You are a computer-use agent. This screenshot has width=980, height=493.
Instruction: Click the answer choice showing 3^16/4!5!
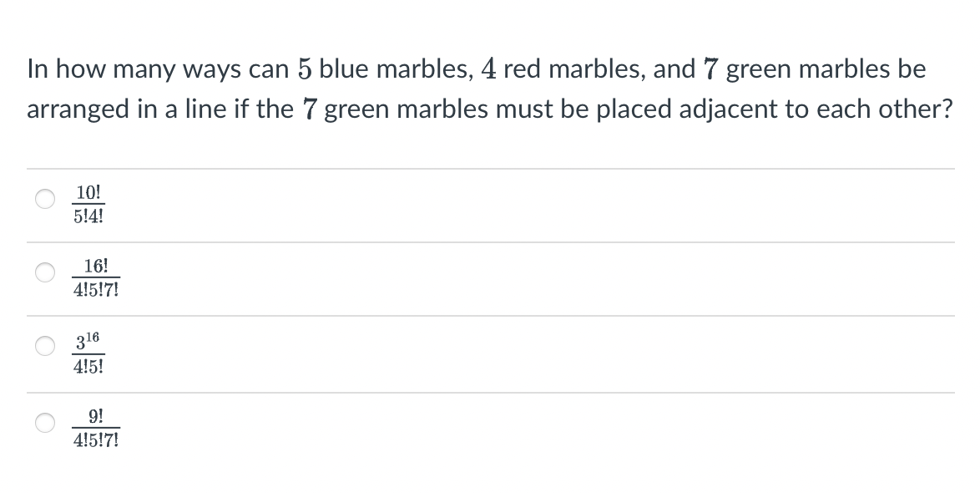(x=87, y=351)
